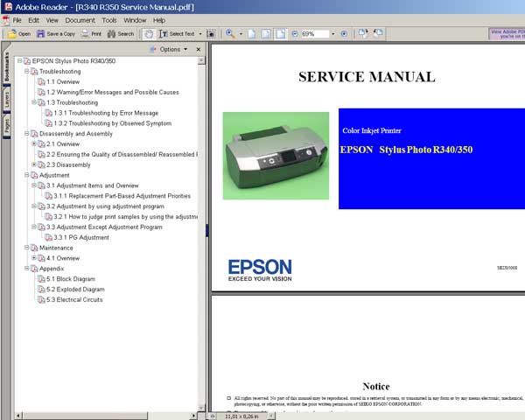Click the 1.1 Overview bookmark icon
This screenshot has width=525, height=420.
(41, 81)
